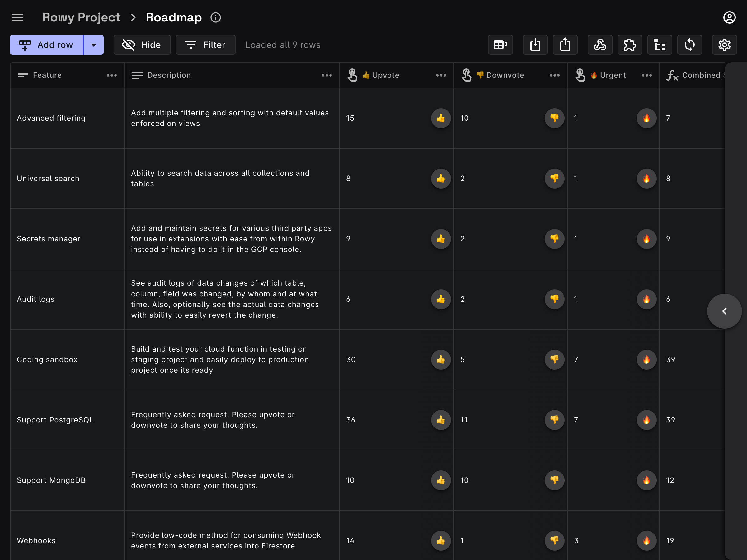Navigate to Rowy Project breadcrumb

coord(81,17)
